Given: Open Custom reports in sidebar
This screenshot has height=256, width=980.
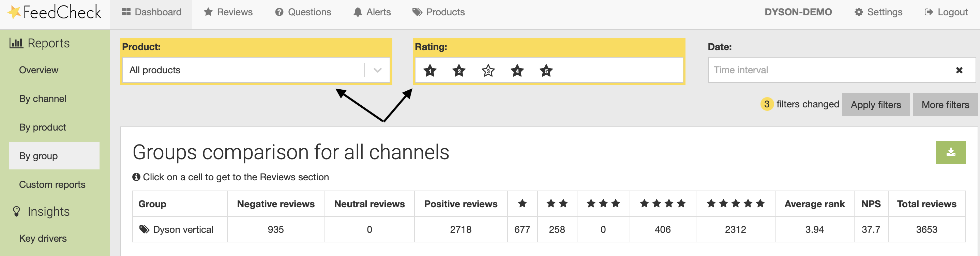Looking at the screenshot, I should 52,184.
